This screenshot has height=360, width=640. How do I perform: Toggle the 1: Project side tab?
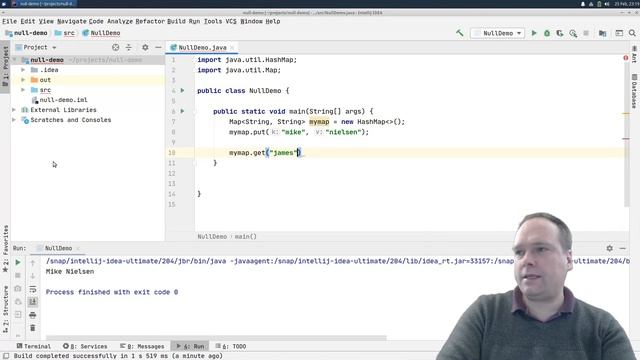(x=5, y=67)
